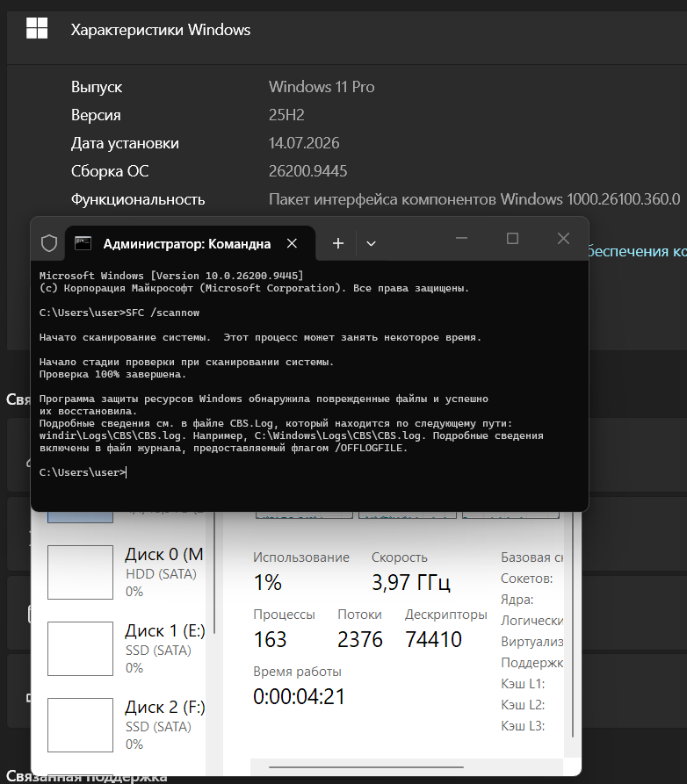
Task: Close the terminal window
Action: click(563, 239)
